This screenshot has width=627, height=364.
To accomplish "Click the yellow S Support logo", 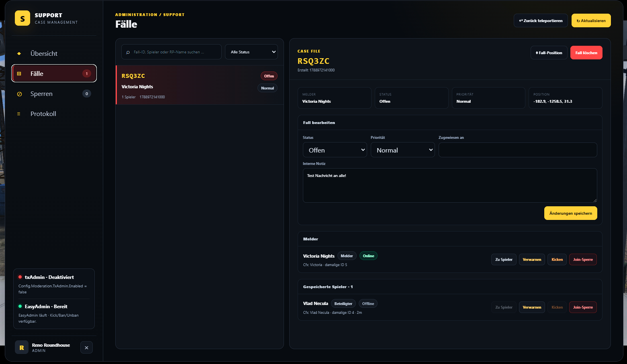I will click(22, 18).
